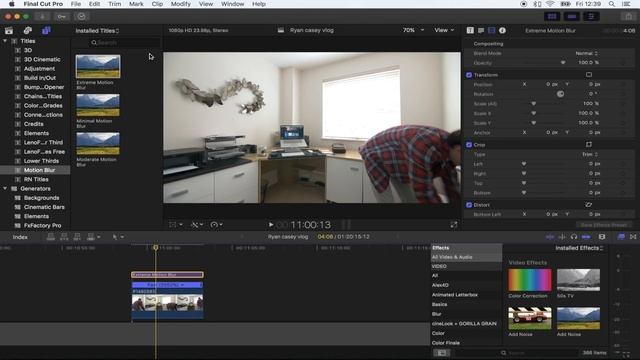Collapse the Titles tree category

point(5,41)
